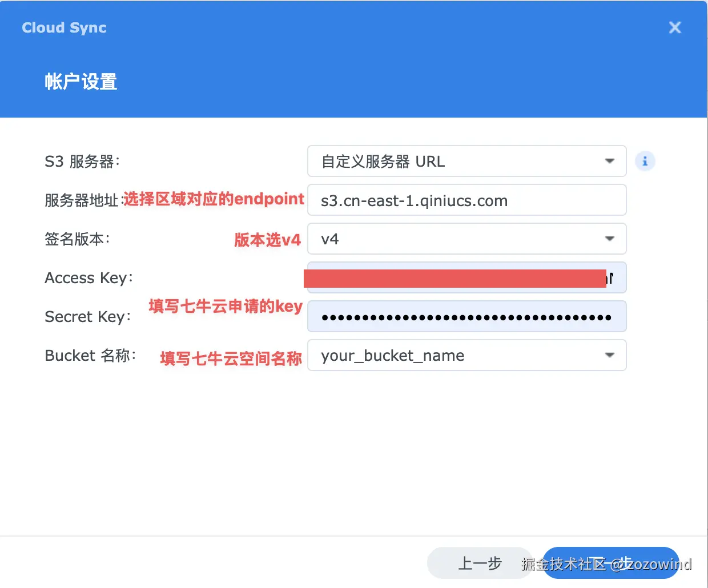Click the Bucket 名称 label
The width and height of the screenshot is (708, 588).
coord(90,356)
